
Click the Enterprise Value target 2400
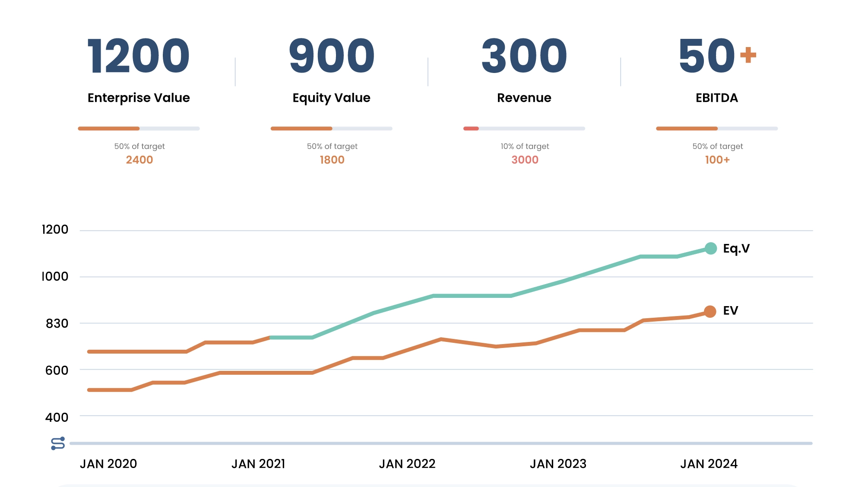tap(139, 160)
